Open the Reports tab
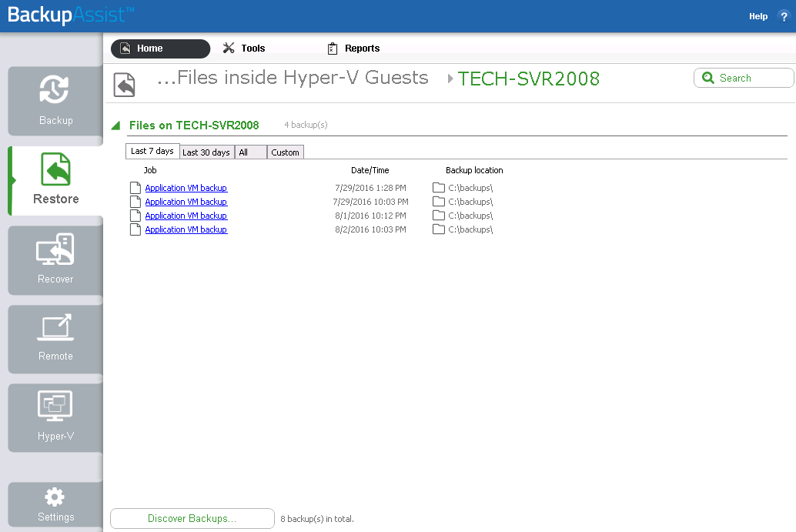Viewport: 796px width, 532px height. coord(353,49)
